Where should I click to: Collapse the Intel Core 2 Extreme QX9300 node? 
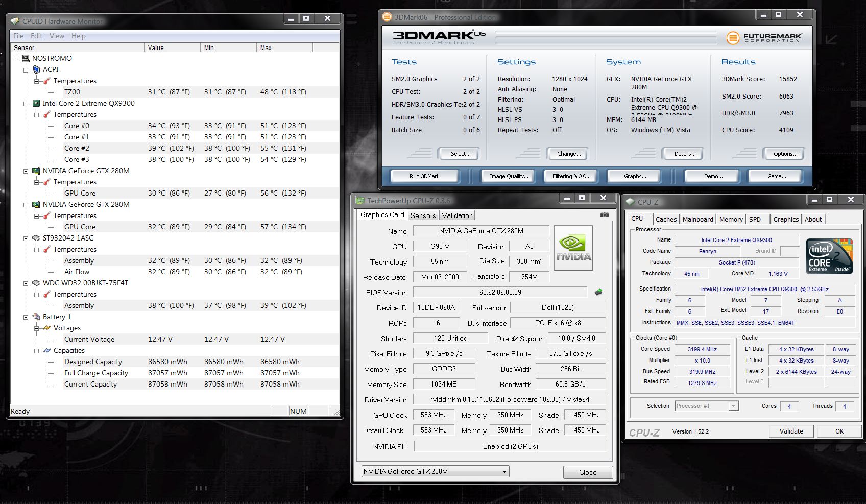(x=26, y=104)
